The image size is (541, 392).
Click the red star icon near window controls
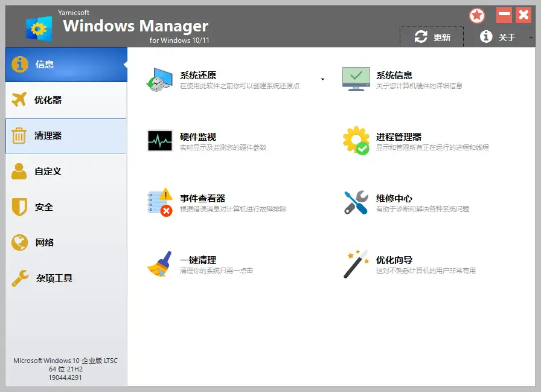477,15
